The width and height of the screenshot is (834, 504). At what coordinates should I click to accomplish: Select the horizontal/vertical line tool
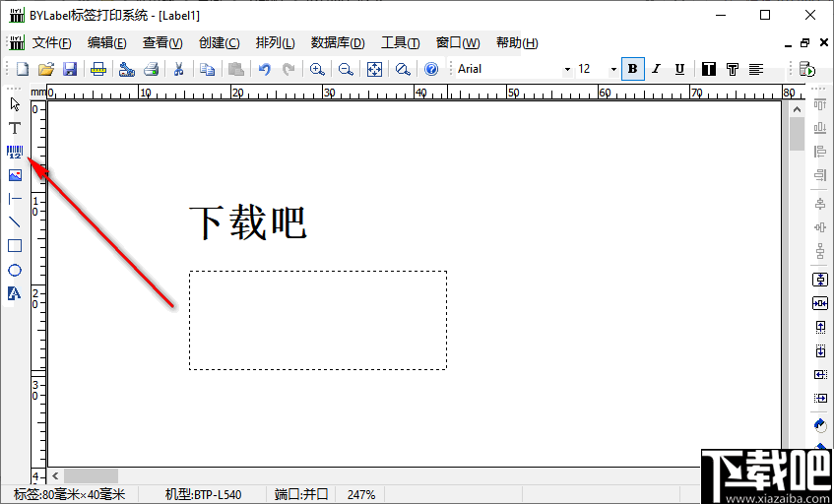[15, 199]
